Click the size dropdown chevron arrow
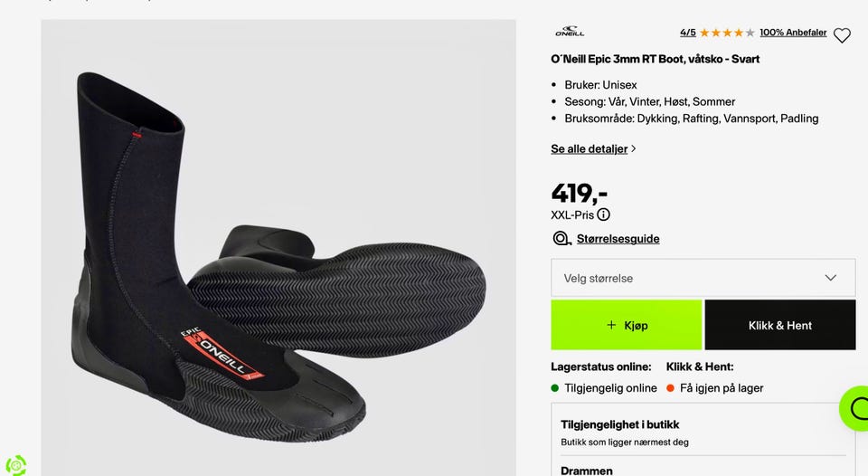This screenshot has width=868, height=476. pyautogui.click(x=830, y=278)
